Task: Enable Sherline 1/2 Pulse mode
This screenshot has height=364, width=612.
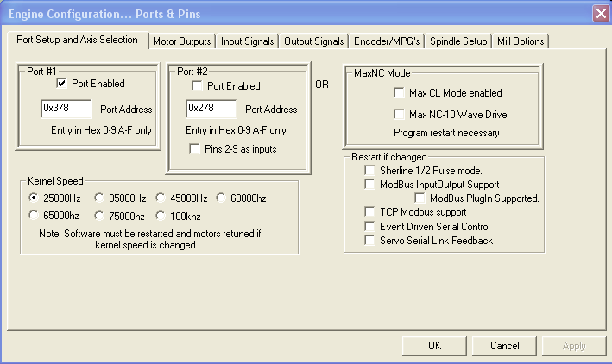Action: (x=370, y=171)
